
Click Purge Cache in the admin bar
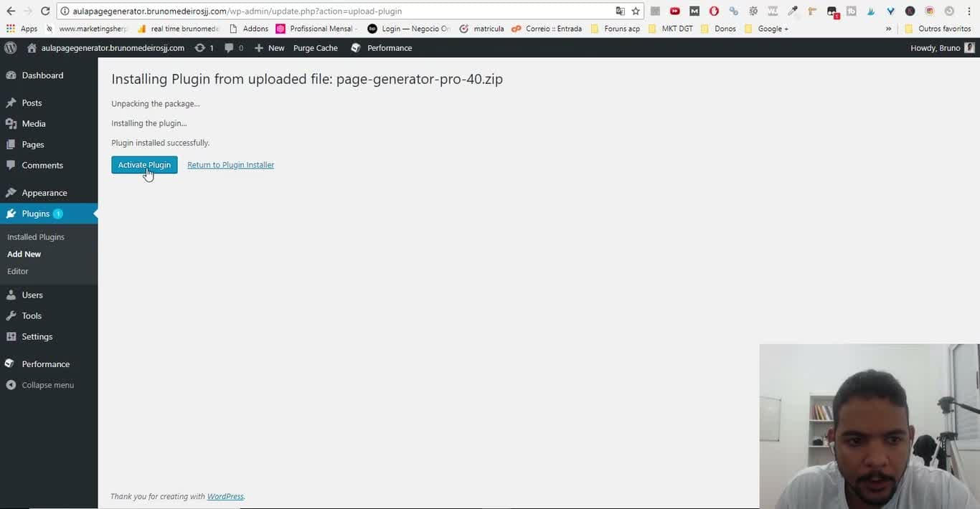coord(316,48)
